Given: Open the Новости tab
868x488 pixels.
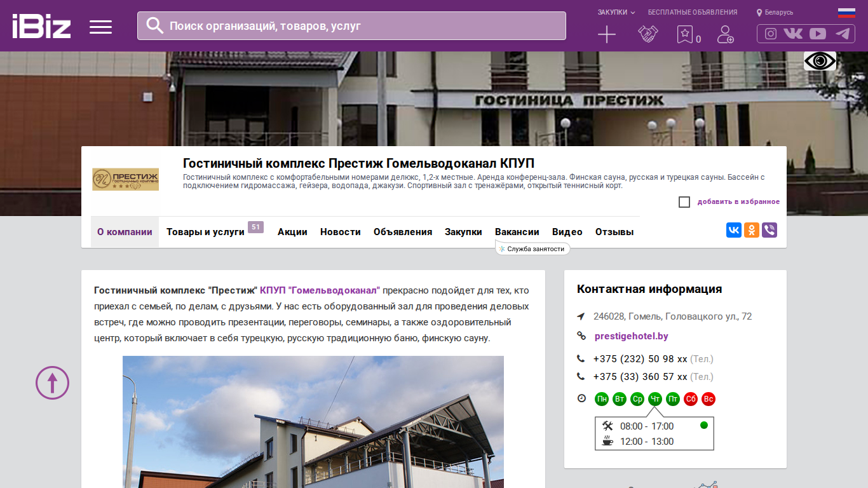Looking at the screenshot, I should tap(341, 232).
